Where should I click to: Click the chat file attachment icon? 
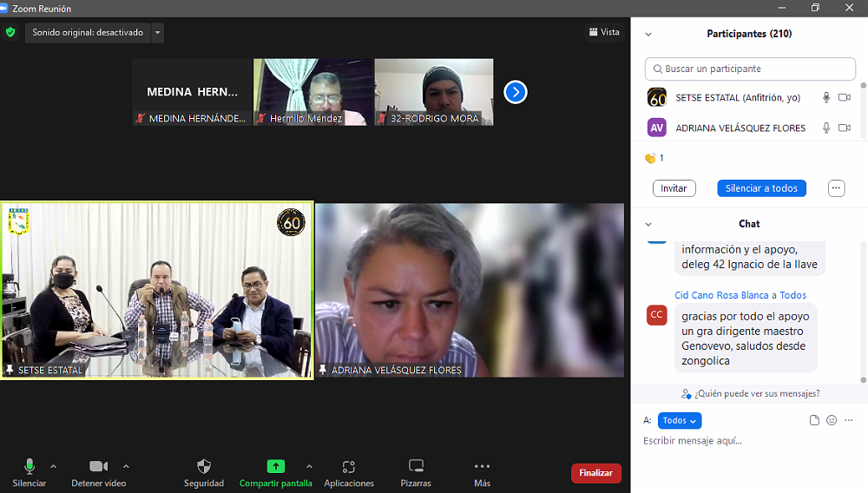[x=814, y=420]
